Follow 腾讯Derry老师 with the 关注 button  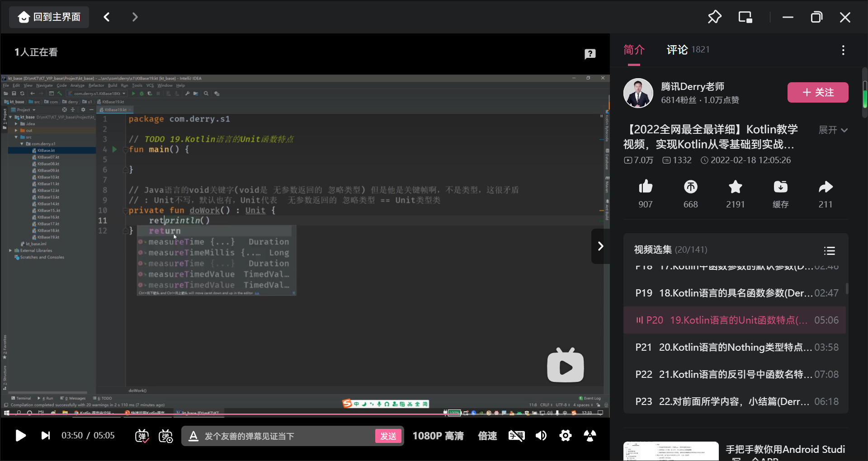[x=818, y=92]
